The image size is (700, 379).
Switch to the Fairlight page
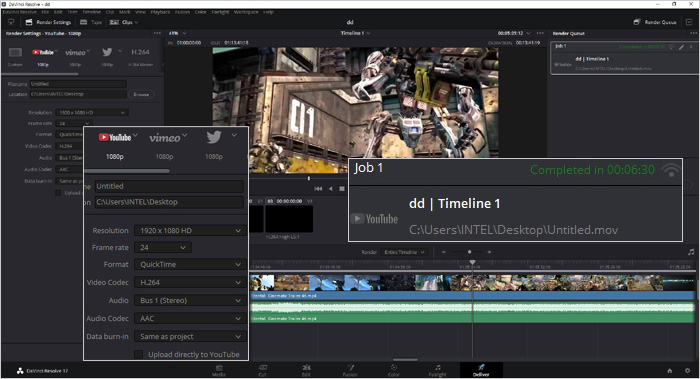[438, 371]
